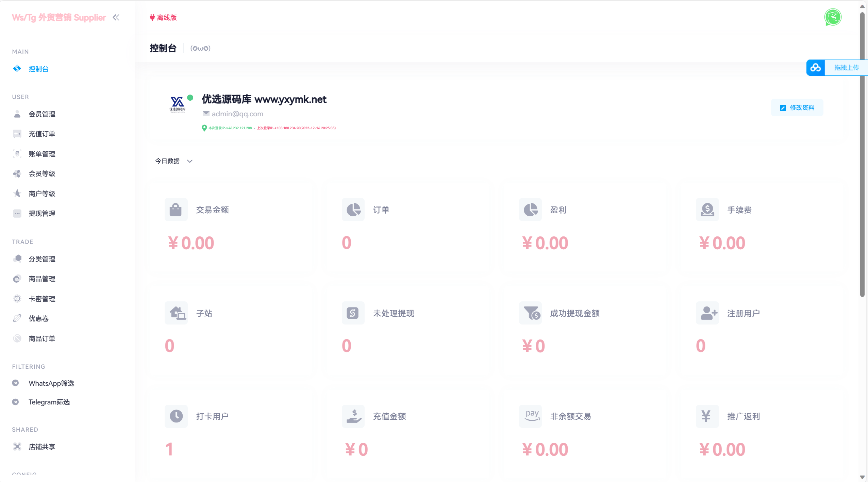Open the cloud upload icon near 拖拽上传

click(x=816, y=67)
